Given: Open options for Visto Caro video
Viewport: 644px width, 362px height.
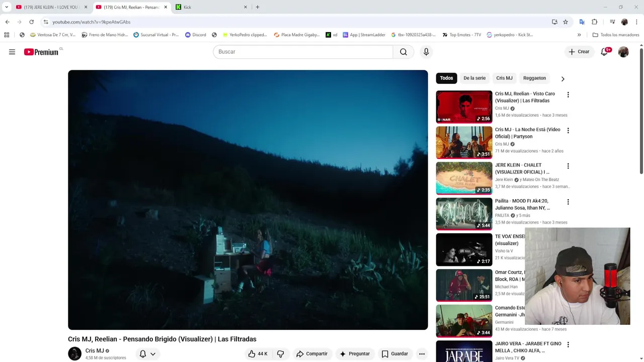Looking at the screenshot, I should (x=568, y=95).
